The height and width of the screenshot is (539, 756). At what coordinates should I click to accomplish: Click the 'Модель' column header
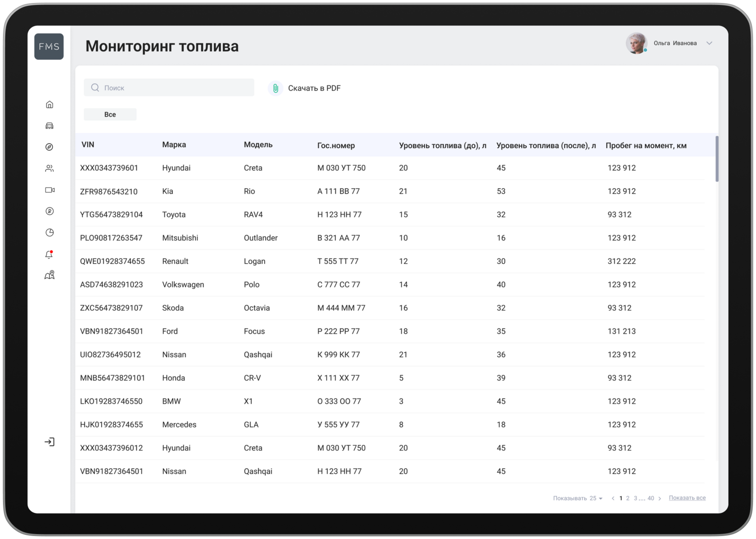click(258, 145)
